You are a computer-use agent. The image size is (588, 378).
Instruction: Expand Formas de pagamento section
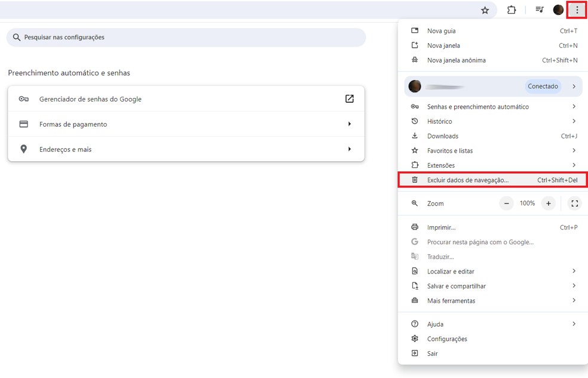(x=179, y=124)
